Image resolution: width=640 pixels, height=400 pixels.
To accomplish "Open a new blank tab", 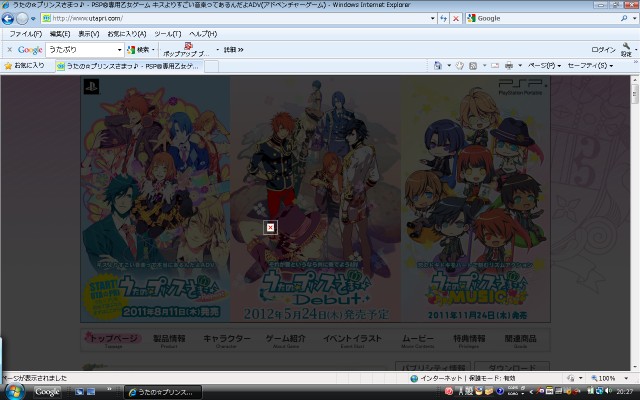I will 211,66.
